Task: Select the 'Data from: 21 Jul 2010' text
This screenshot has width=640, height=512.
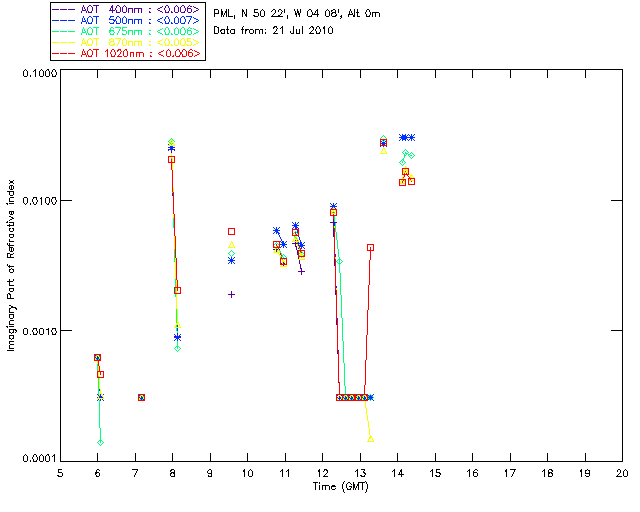Action: [x=273, y=31]
